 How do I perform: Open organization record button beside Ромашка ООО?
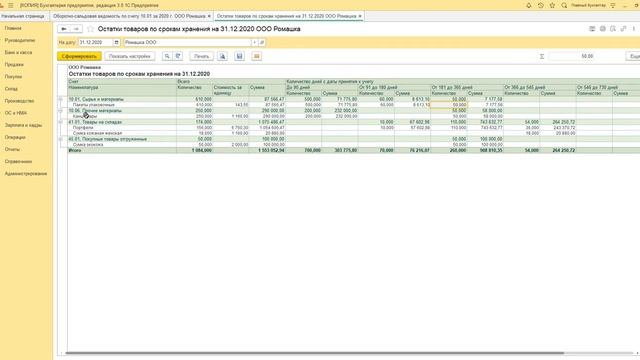(x=262, y=42)
